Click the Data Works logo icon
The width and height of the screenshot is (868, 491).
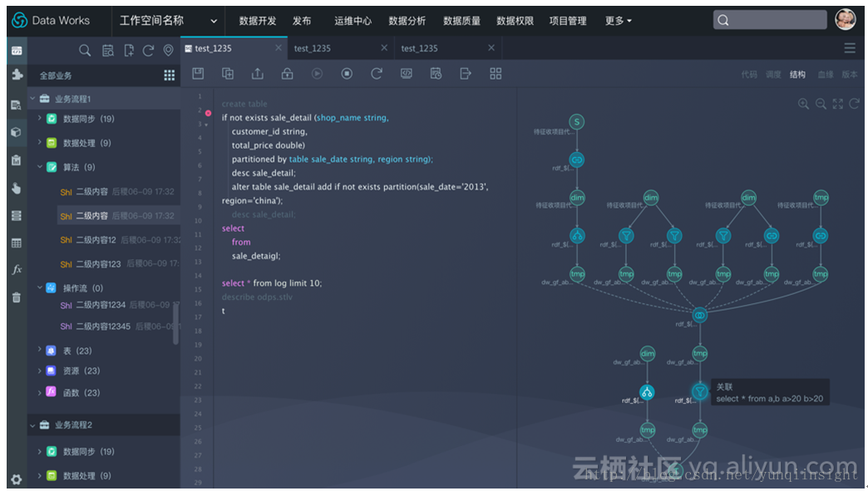19,21
